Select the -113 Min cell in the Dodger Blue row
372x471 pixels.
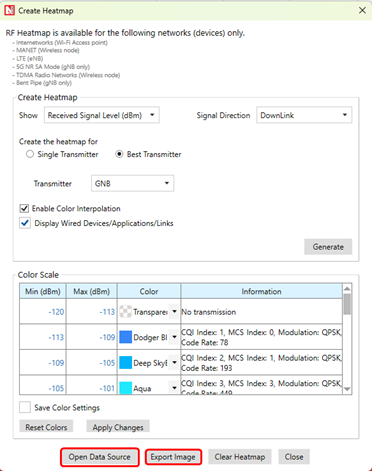tap(43, 337)
